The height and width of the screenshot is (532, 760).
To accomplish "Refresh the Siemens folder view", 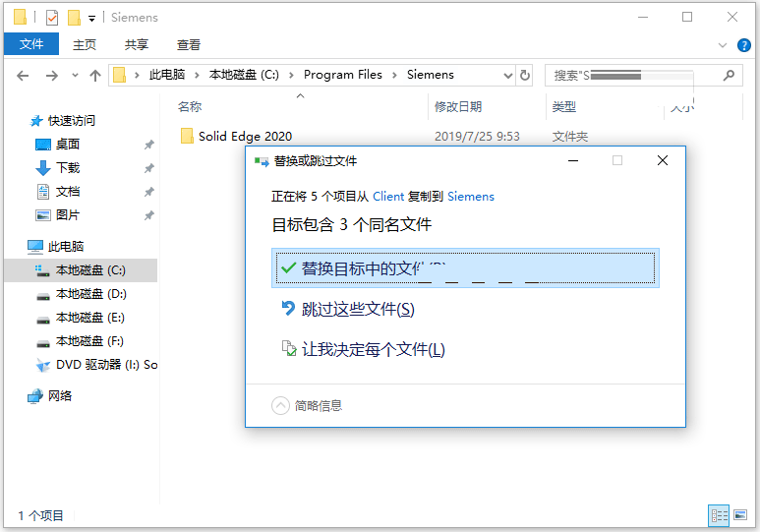I will pyautogui.click(x=524, y=75).
